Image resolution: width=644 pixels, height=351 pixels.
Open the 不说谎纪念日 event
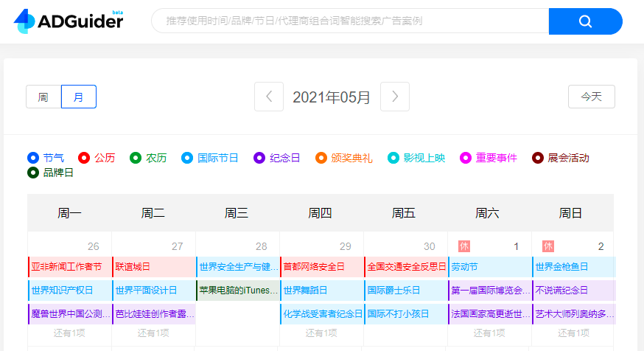[x=574, y=291]
